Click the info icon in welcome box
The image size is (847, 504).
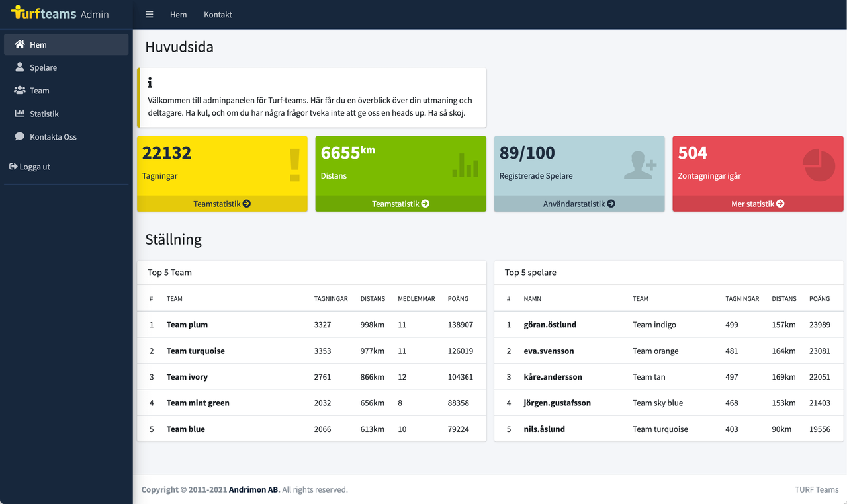click(x=150, y=83)
